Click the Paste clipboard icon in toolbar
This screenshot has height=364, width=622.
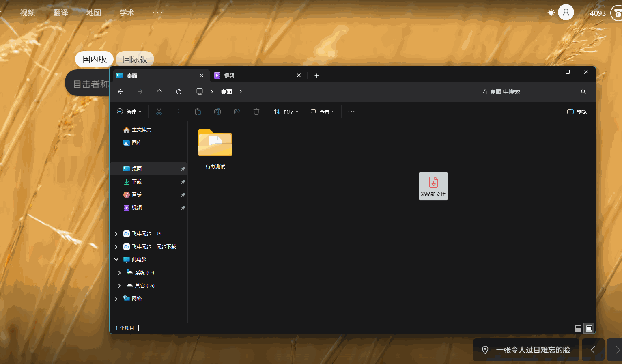click(198, 112)
